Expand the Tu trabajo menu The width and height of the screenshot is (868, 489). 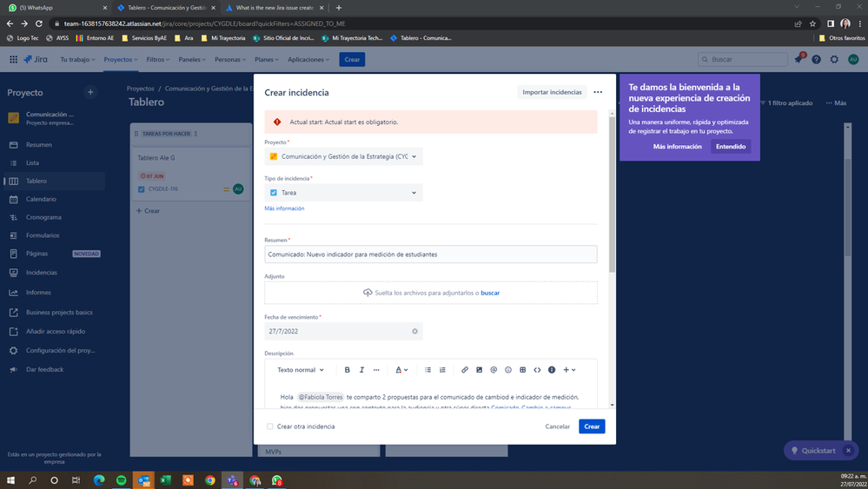77,59
